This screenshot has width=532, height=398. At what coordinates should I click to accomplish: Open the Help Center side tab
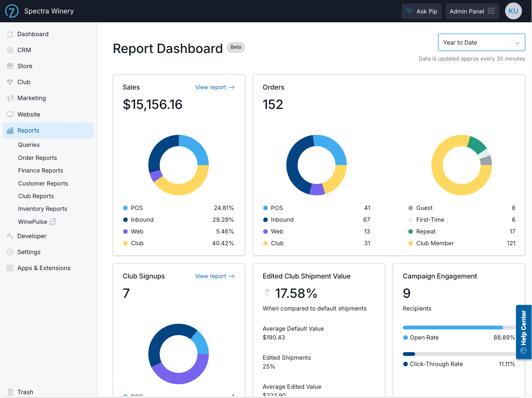(524, 332)
